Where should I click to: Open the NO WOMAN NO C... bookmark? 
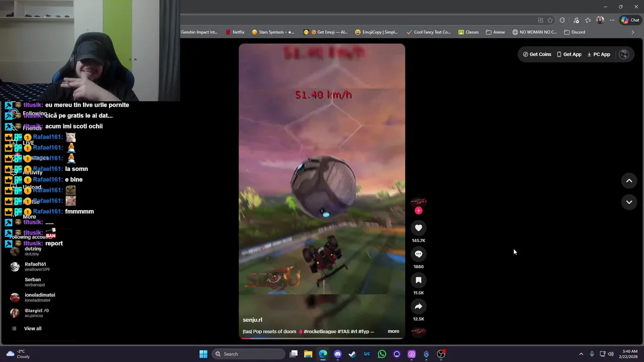[x=535, y=32]
